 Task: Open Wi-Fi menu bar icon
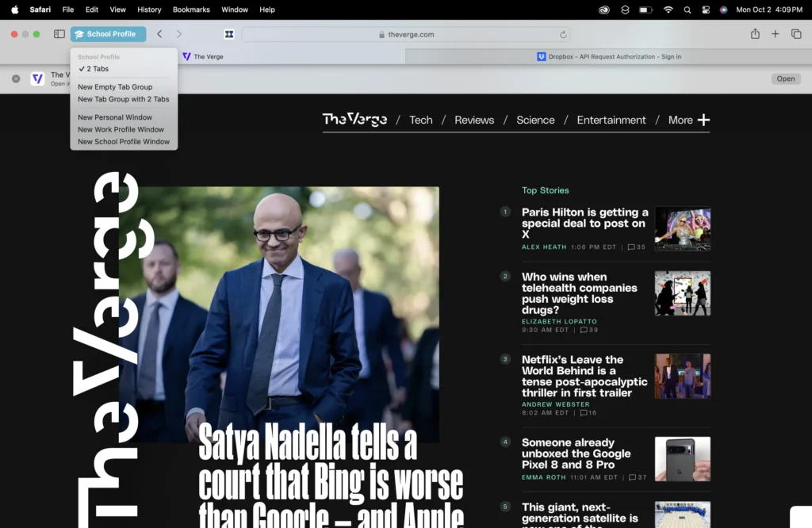(668, 10)
